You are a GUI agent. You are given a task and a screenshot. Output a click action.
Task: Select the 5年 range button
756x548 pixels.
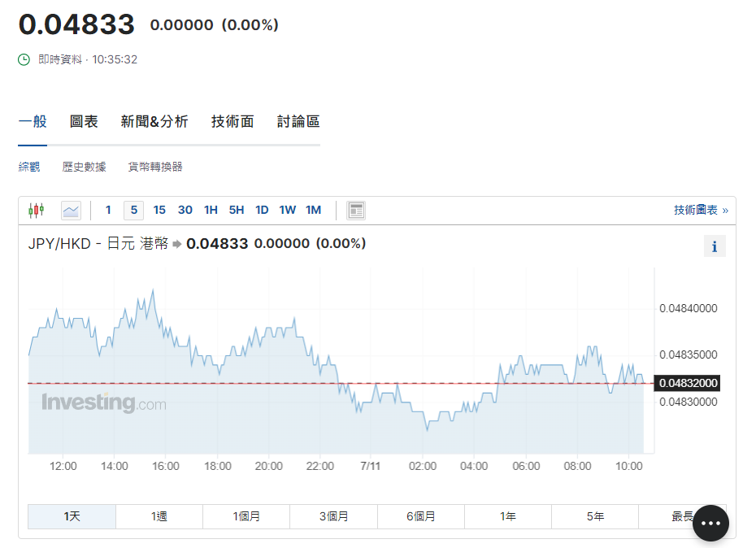[x=595, y=515]
